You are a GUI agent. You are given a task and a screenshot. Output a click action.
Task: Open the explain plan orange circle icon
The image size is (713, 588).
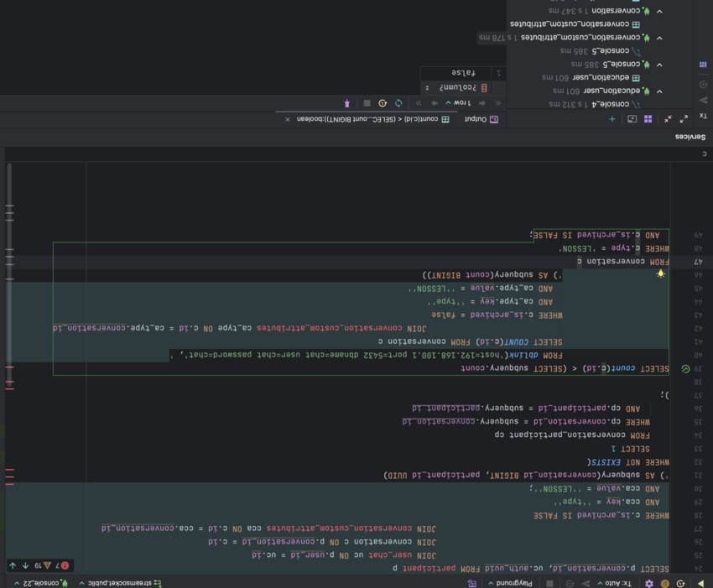tap(665, 584)
